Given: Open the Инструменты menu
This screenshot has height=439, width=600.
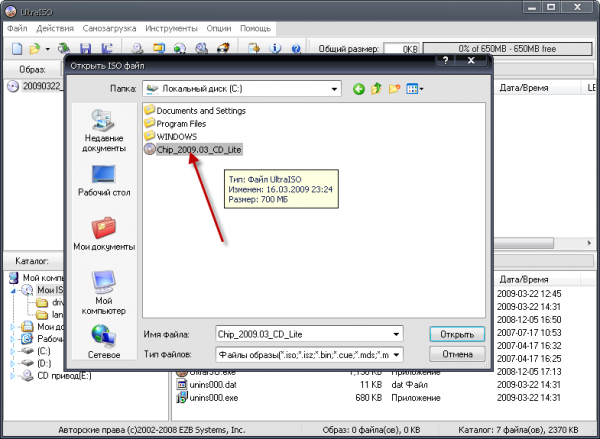Looking at the screenshot, I should (170, 28).
